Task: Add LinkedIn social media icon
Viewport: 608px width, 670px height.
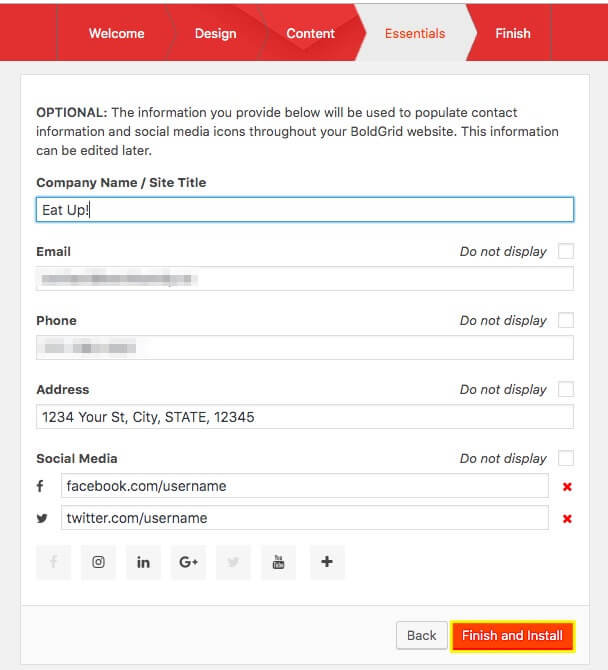Action: click(143, 562)
